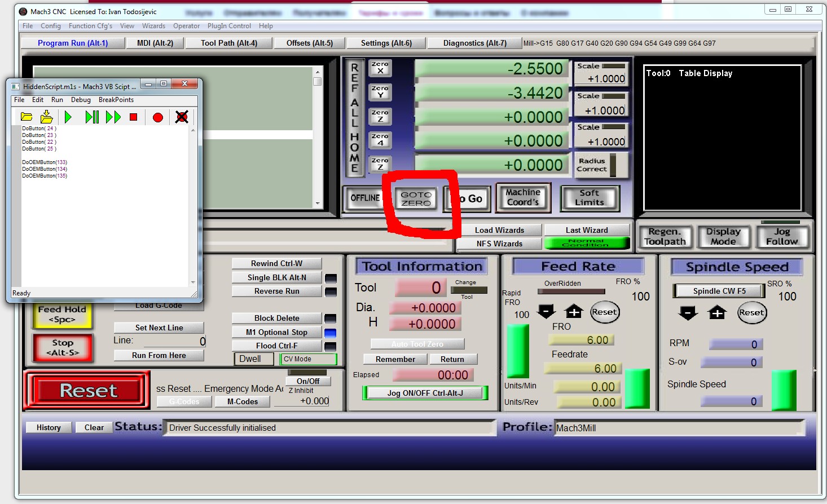
Task: Click the HiddenScript.m1s window title icon
Action: coord(15,86)
